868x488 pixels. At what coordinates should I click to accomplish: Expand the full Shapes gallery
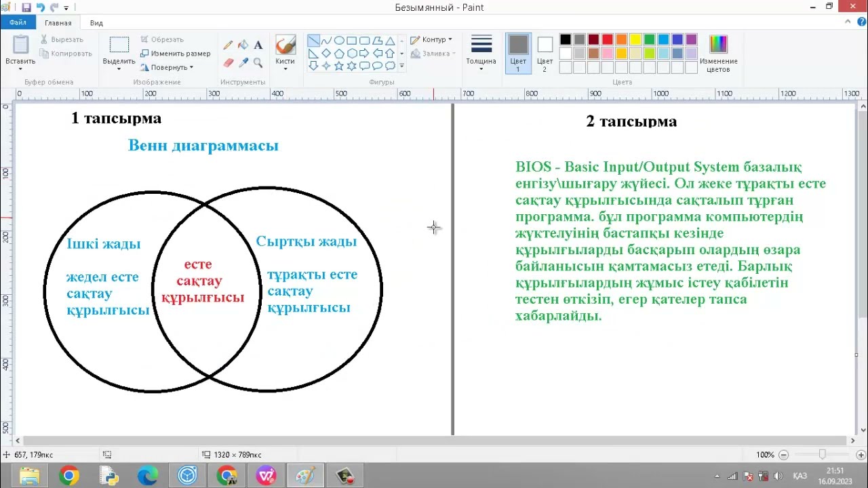pos(402,66)
